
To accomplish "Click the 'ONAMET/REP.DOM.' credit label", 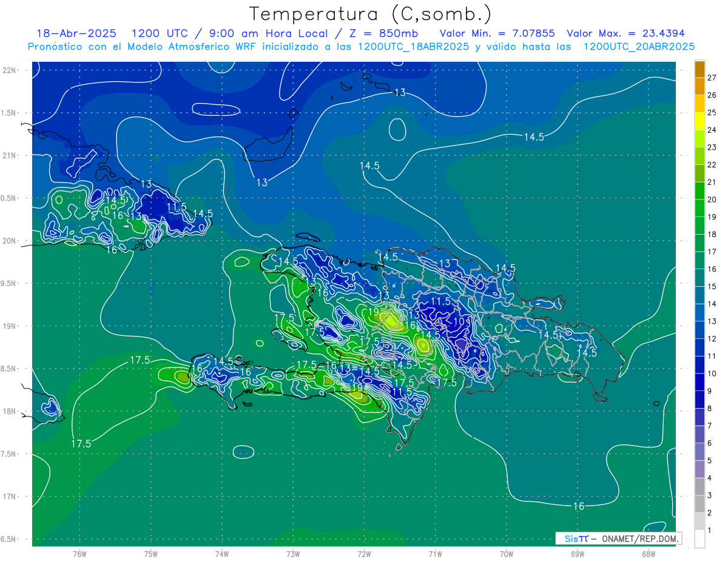I will click(641, 538).
